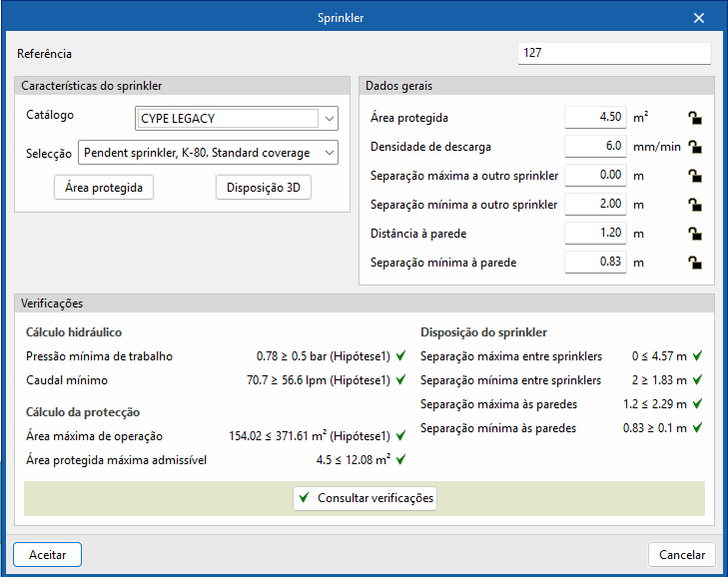Toggle lock for Separação mínima a outro sprinkler

click(695, 205)
